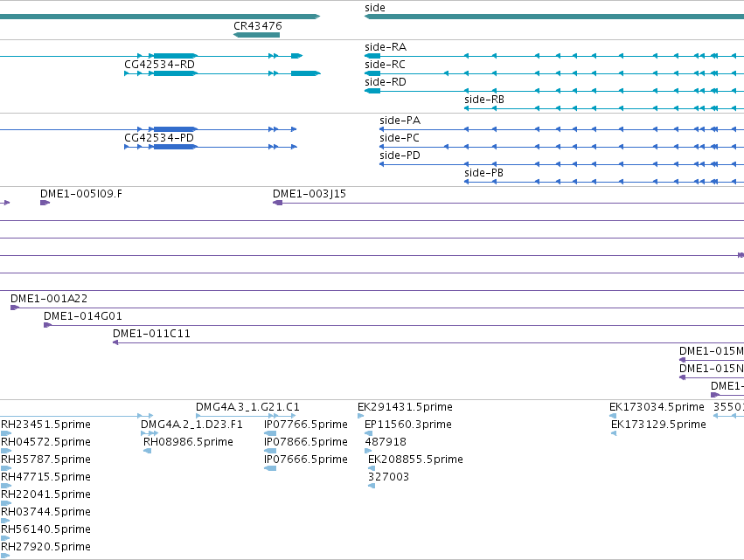
Task: Click the RH08986.5prime EST label
Action: point(188,442)
